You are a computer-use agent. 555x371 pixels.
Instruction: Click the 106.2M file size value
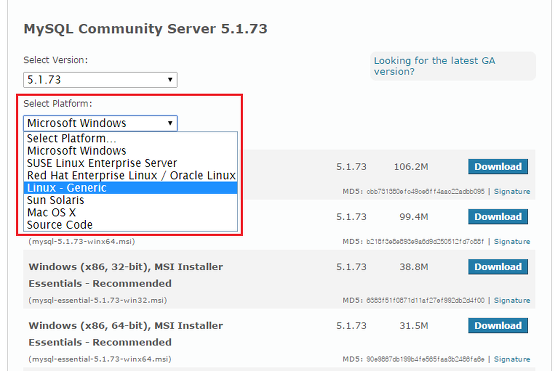411,167
